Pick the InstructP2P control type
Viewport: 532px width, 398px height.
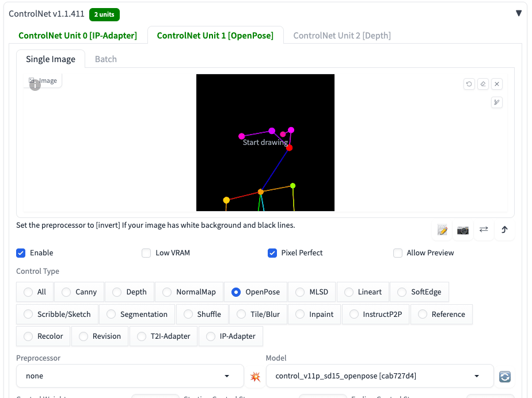[x=375, y=314]
